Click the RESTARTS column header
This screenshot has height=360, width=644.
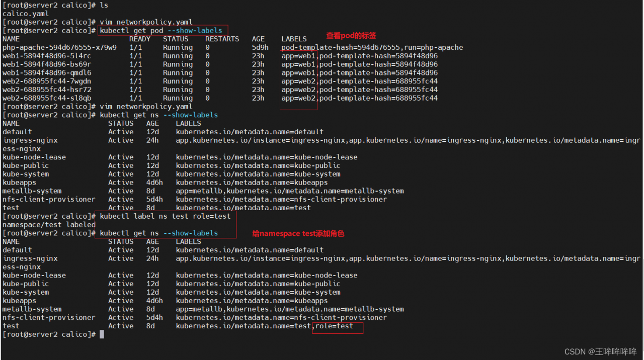click(x=222, y=39)
